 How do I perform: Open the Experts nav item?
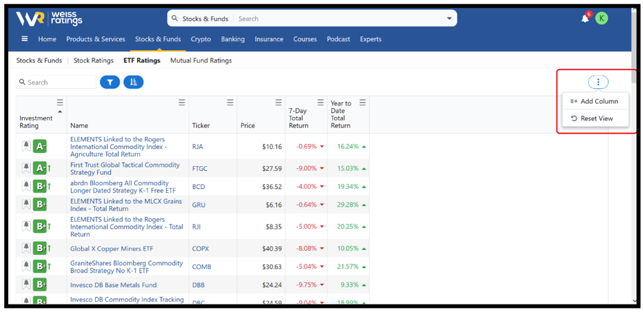coord(371,39)
